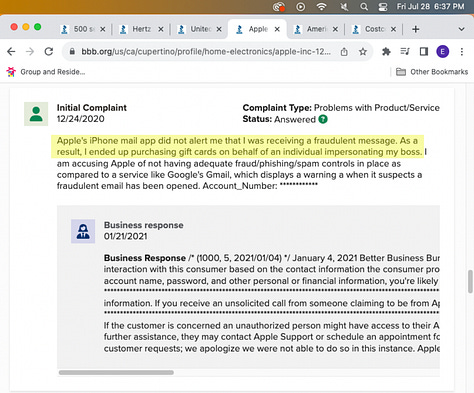Screen dimensions: 474x393
Task: Open the media controls toolbar icon
Action: [405, 52]
